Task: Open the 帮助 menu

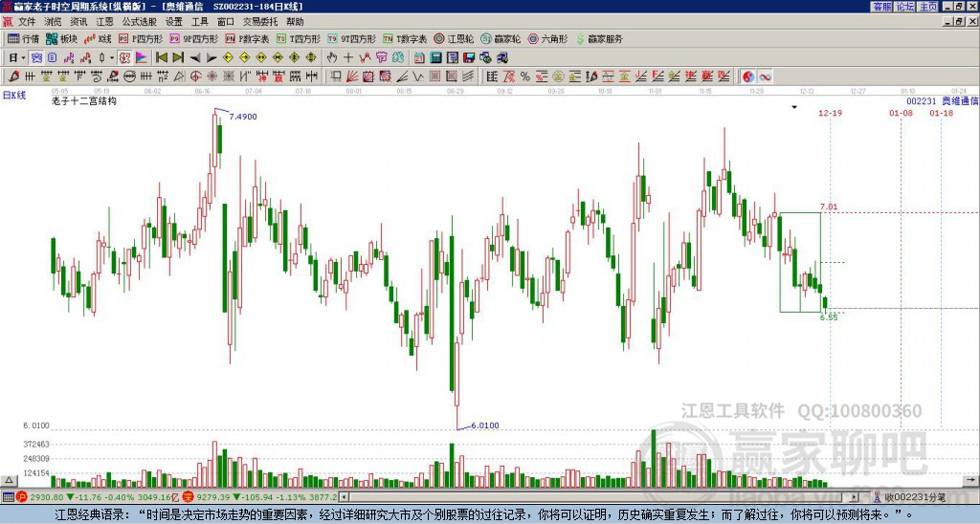Action: [295, 22]
